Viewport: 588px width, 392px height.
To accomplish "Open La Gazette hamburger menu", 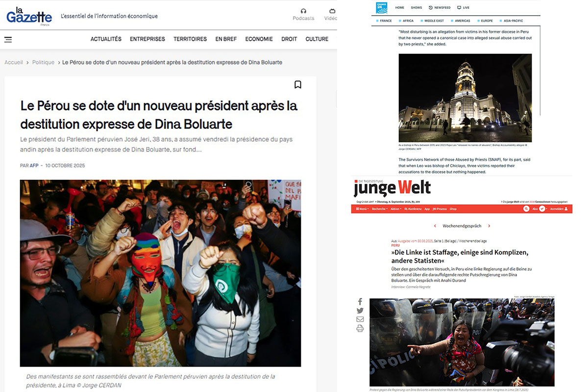I will point(8,40).
